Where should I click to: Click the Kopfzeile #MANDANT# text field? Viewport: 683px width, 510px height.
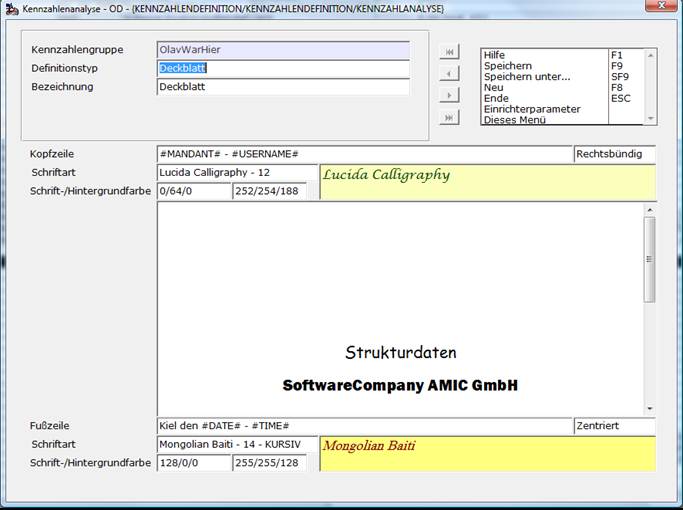tap(365, 154)
